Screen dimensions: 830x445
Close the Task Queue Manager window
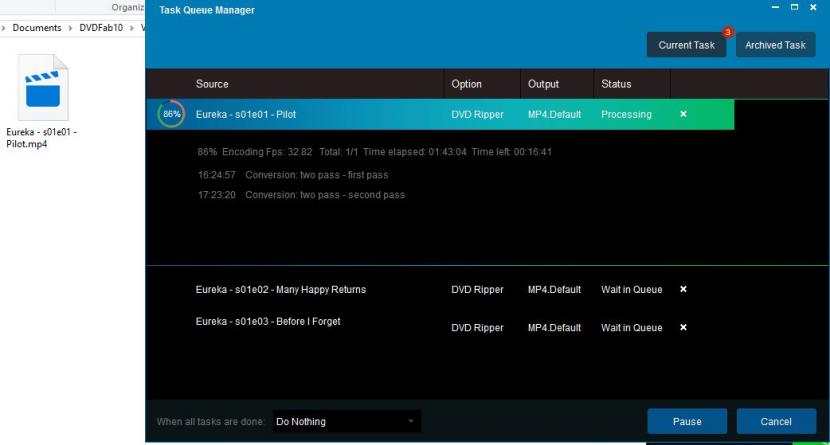pos(812,10)
